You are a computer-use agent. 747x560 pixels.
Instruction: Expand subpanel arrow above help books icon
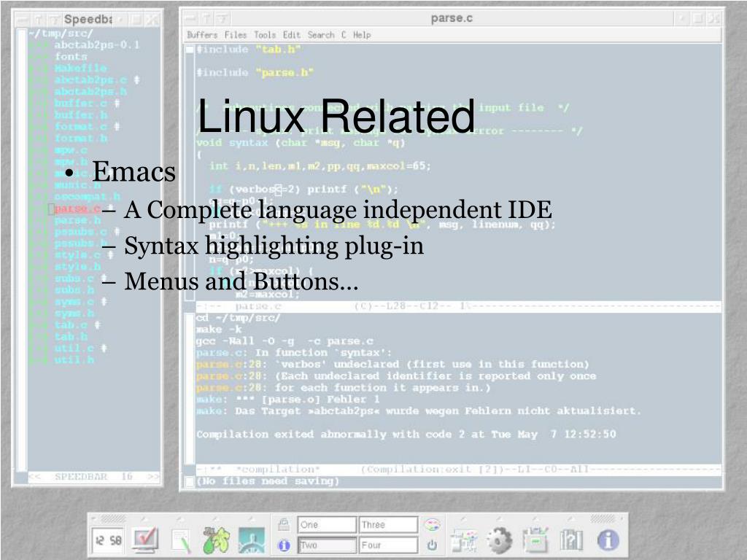[571, 518]
